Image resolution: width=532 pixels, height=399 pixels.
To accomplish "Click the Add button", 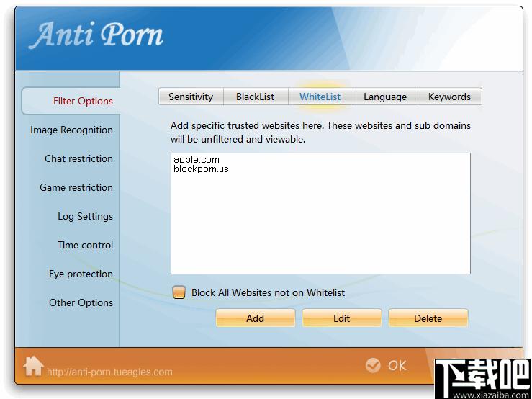I will (255, 318).
